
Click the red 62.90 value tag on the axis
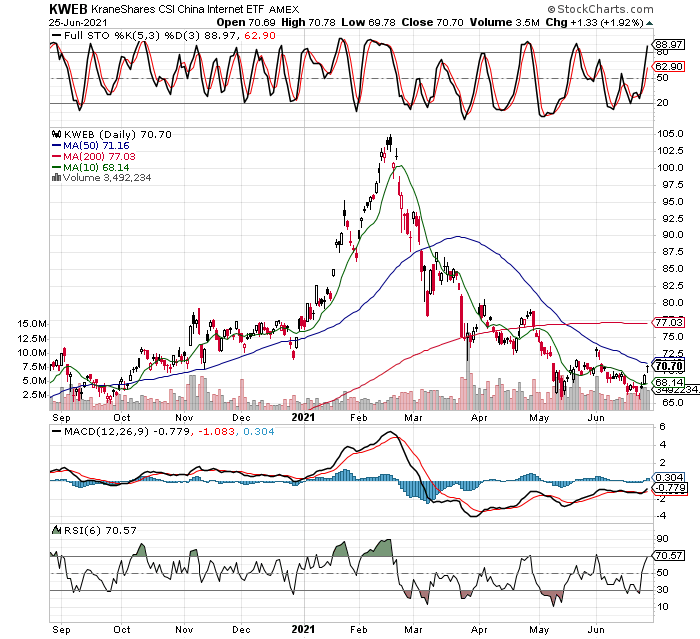(x=668, y=67)
